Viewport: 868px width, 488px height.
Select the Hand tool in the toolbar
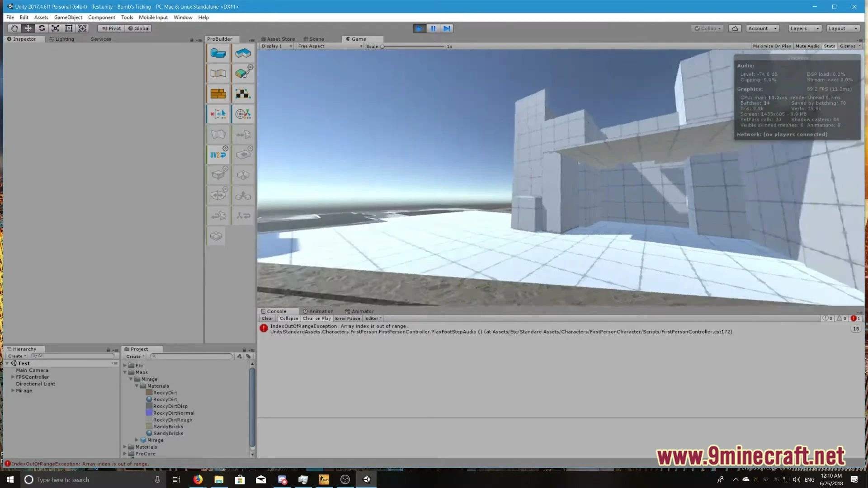coord(14,28)
